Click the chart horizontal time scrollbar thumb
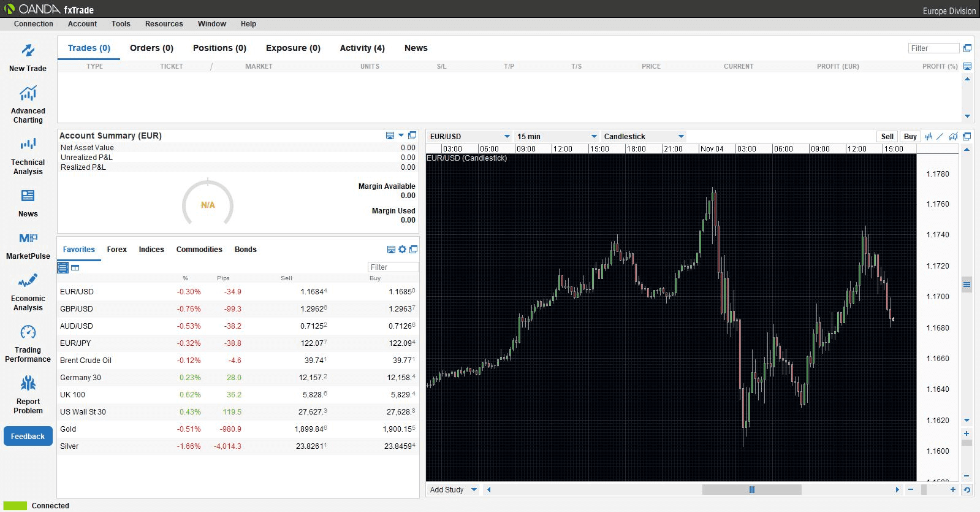Viewport: 980px width, 512px height. click(752, 489)
